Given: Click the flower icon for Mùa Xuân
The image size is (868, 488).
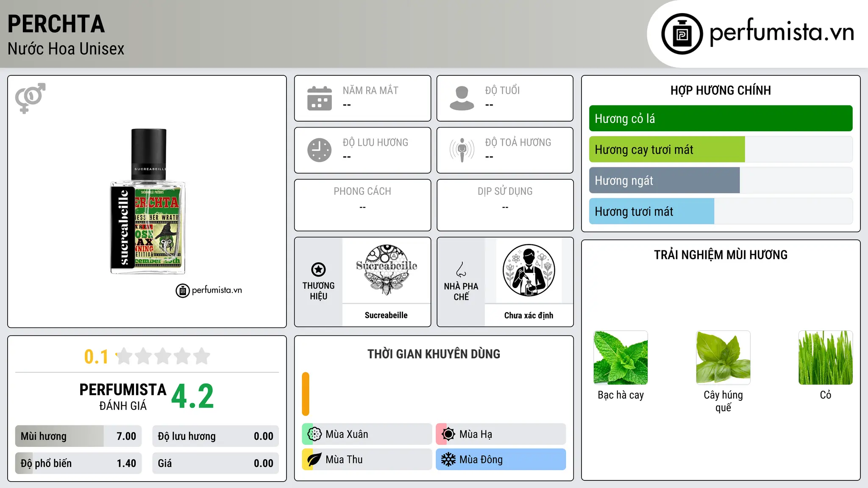Looking at the screenshot, I should pos(314,434).
